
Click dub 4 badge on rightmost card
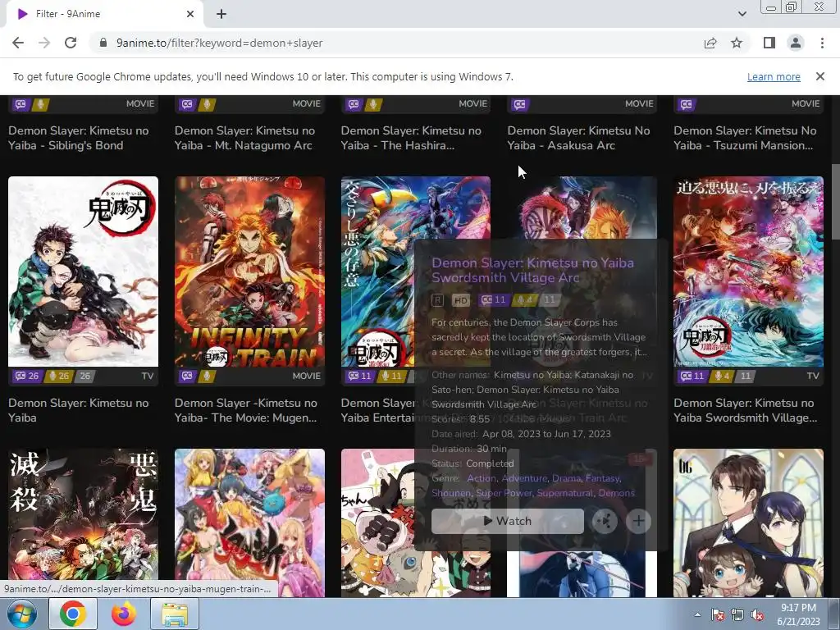(722, 376)
